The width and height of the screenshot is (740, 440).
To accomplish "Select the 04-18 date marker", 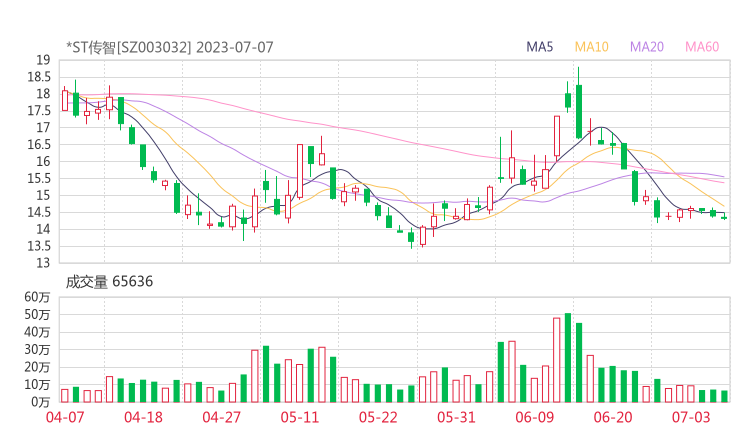I will [144, 417].
